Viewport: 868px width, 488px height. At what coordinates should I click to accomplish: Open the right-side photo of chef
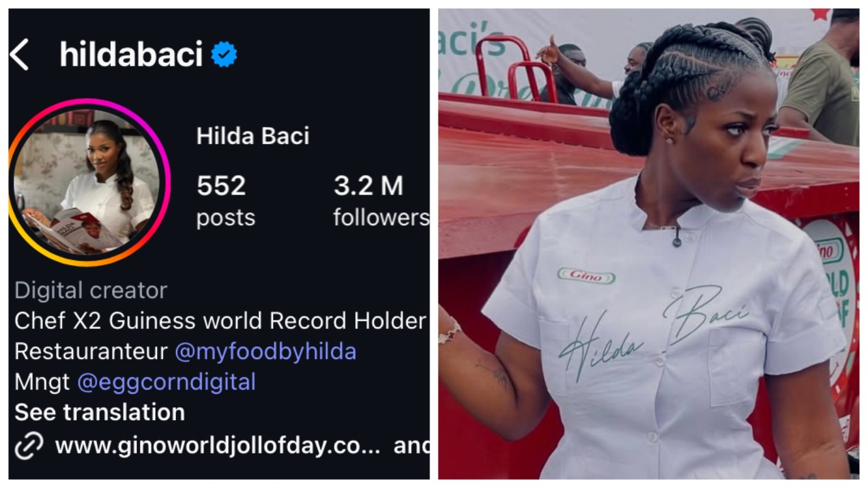649,244
